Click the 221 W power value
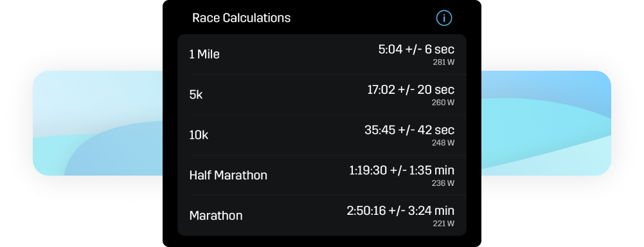The width and height of the screenshot is (644, 247). pyautogui.click(x=443, y=224)
